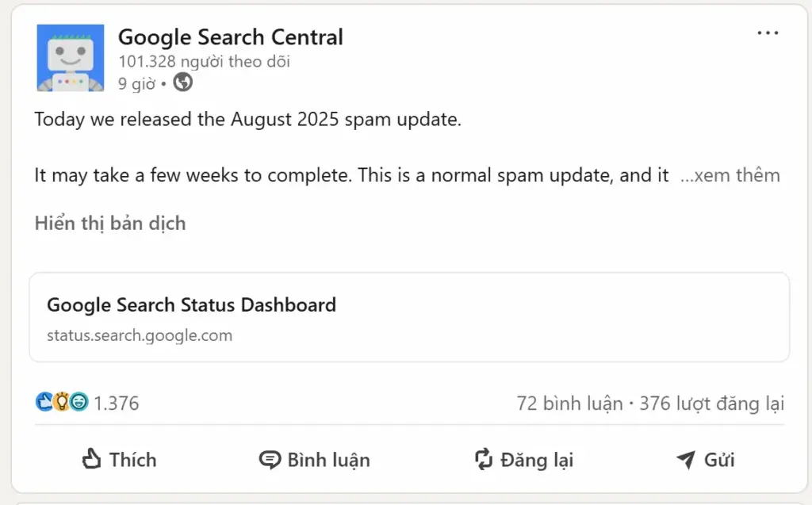Open comments via the Bình luận speech-bubble icon

(270, 460)
